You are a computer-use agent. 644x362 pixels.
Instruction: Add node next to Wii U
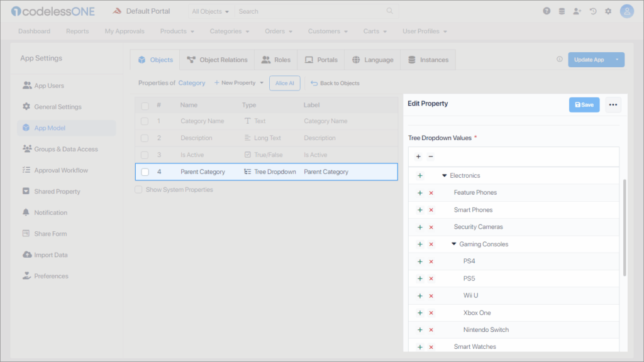419,296
